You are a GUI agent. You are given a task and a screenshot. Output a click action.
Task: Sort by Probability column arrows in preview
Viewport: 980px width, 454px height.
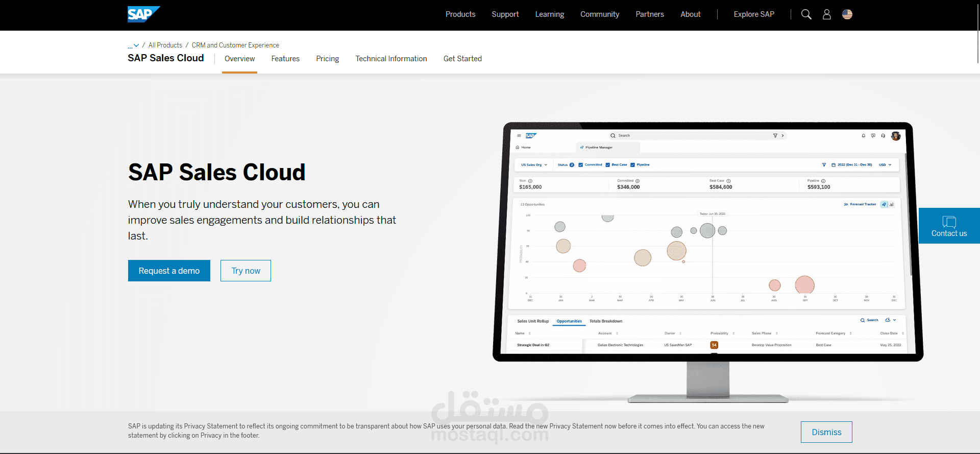coord(733,333)
